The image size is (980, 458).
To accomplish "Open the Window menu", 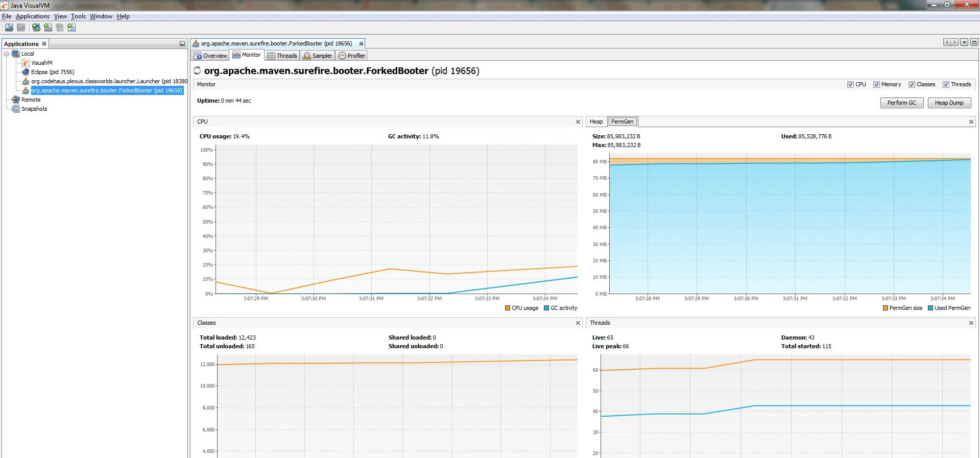I will pos(101,16).
